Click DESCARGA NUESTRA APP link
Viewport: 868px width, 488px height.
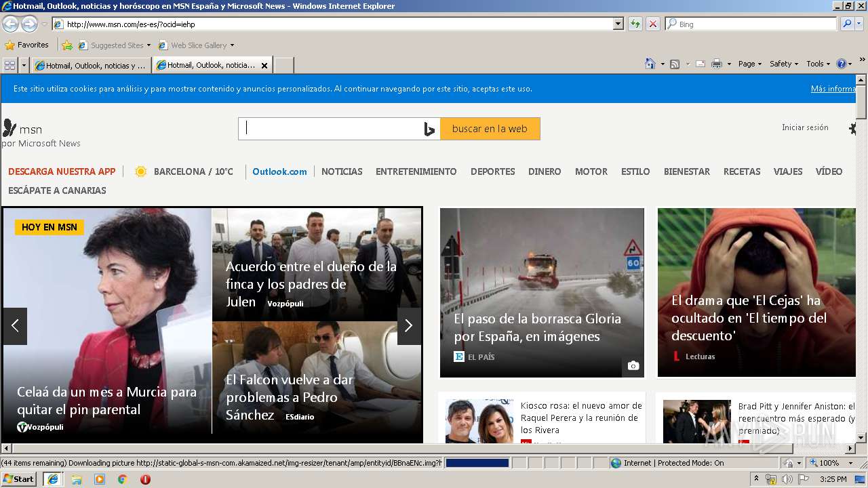coord(62,171)
